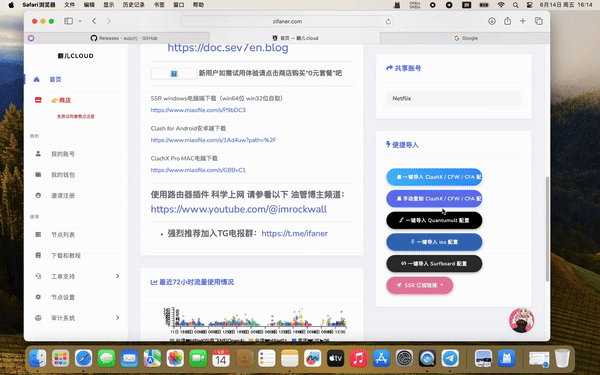
Task: Open the t.me/ifaner Telegram link
Action: (x=295, y=233)
